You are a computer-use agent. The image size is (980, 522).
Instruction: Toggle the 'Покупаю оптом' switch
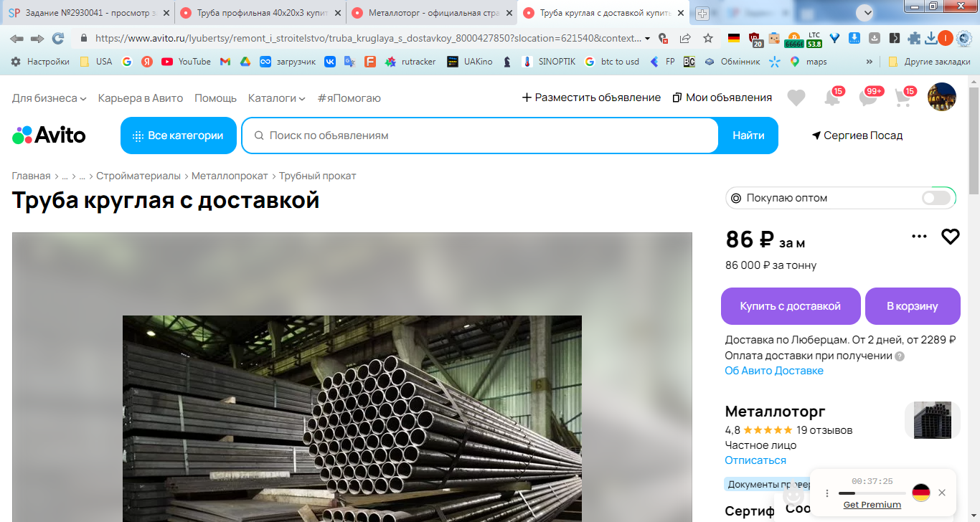(936, 198)
